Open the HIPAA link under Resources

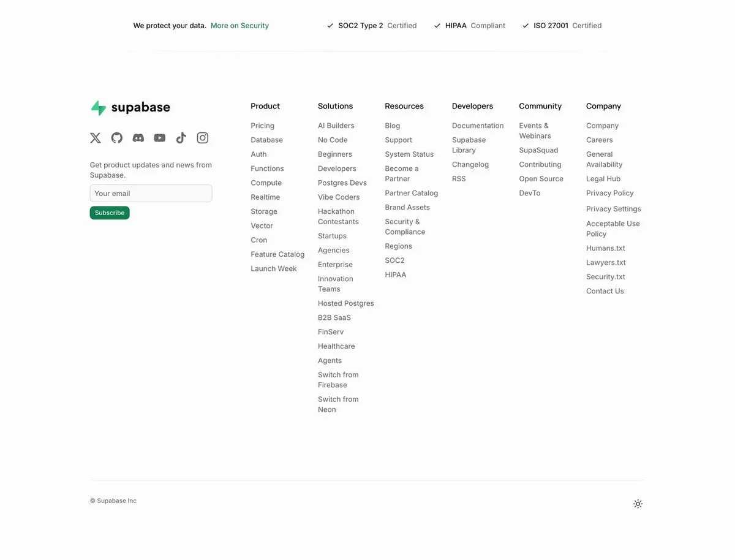[x=395, y=274]
